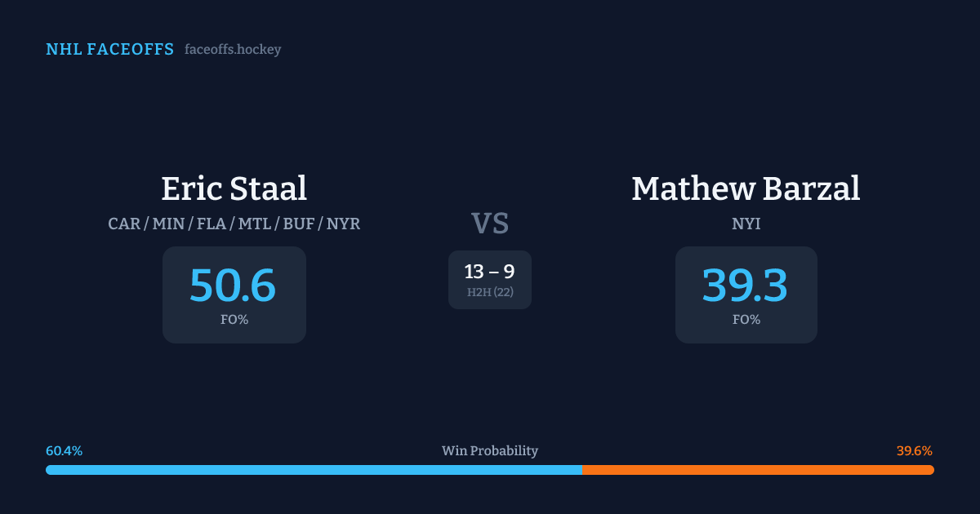Click the VS text between players

point(490,223)
